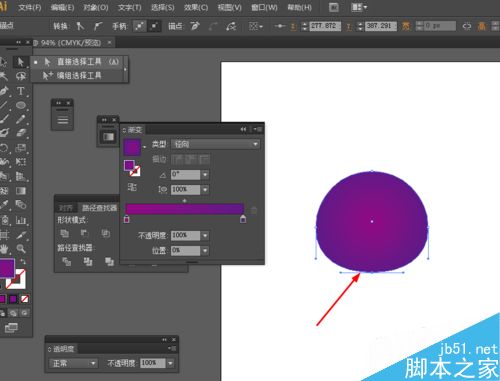Open the 效果(C) menu
Viewport: 500px width, 381px height.
pyautogui.click(x=196, y=7)
